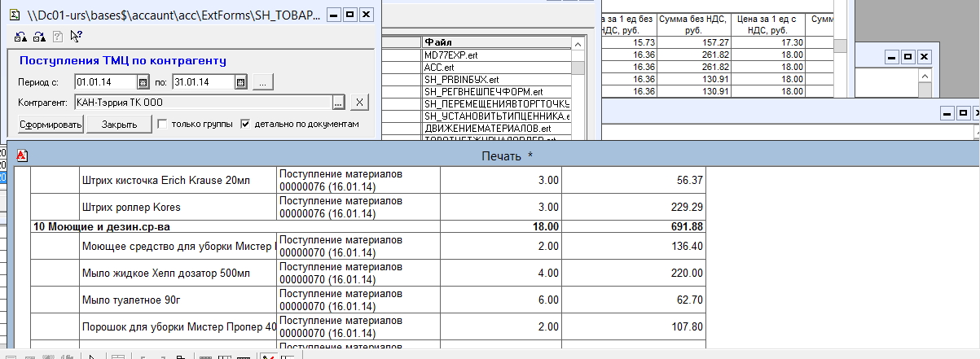
Task: Open calendar for the period start date
Action: 142,82
